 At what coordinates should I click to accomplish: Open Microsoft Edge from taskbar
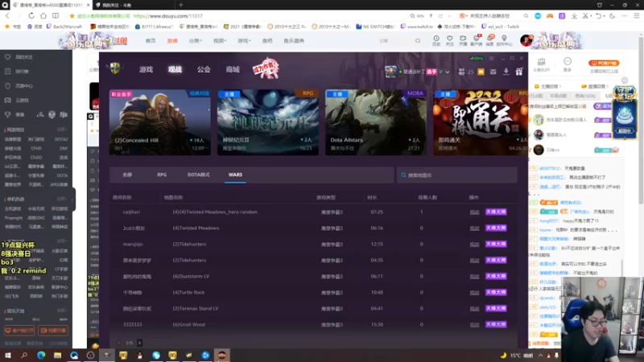(x=41, y=356)
